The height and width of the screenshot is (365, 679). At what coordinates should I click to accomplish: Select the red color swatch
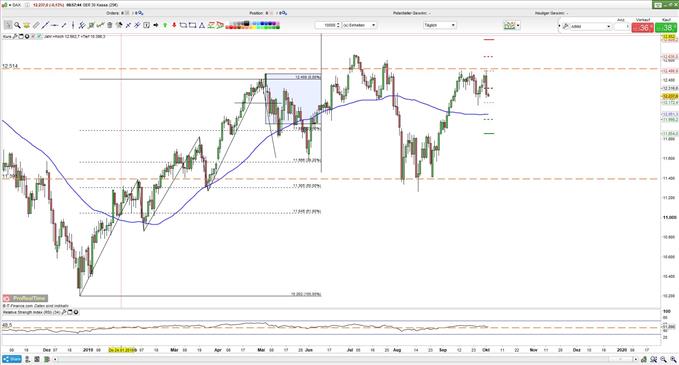click(x=230, y=27)
